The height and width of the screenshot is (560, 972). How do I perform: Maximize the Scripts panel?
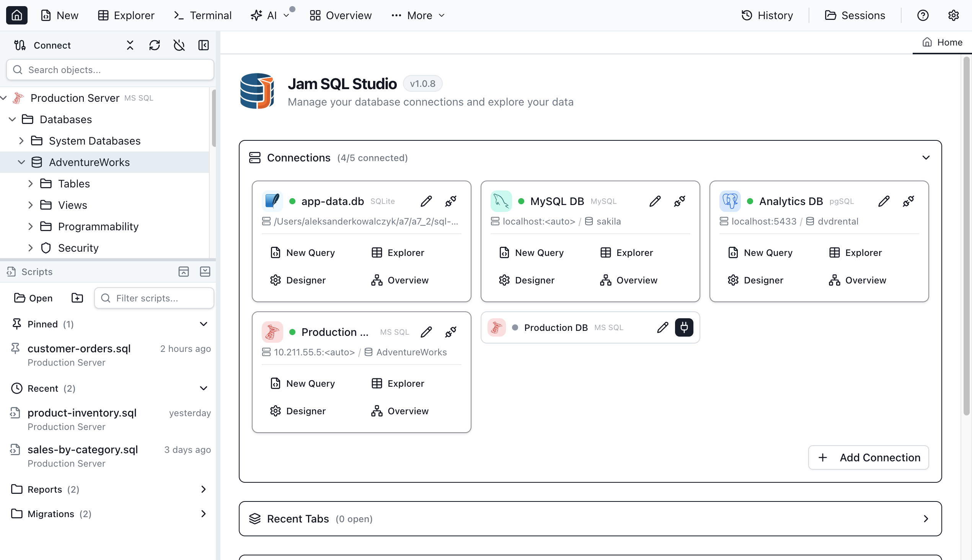pyautogui.click(x=184, y=272)
